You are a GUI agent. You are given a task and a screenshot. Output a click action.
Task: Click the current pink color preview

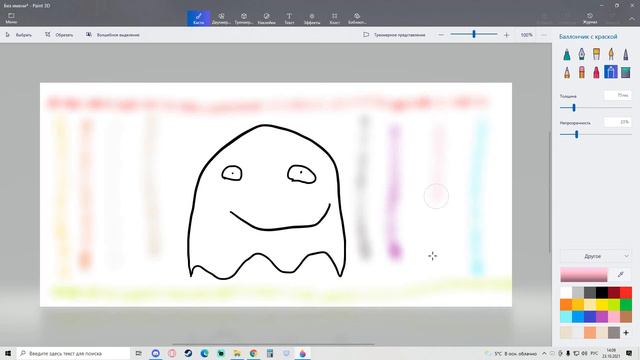pos(584,275)
